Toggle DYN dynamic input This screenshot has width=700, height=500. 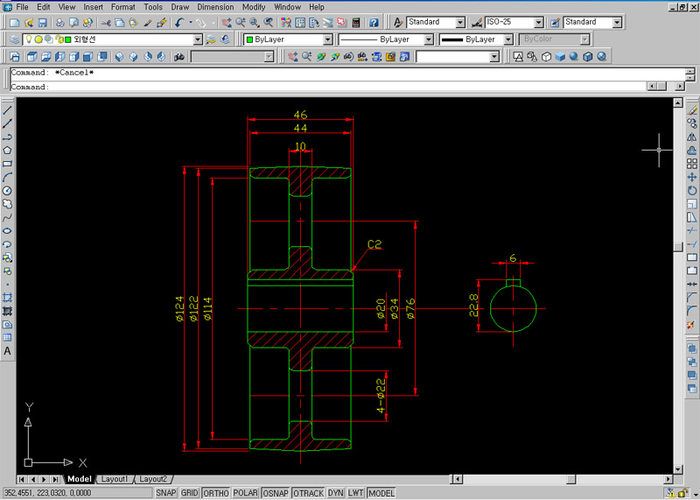[x=336, y=493]
